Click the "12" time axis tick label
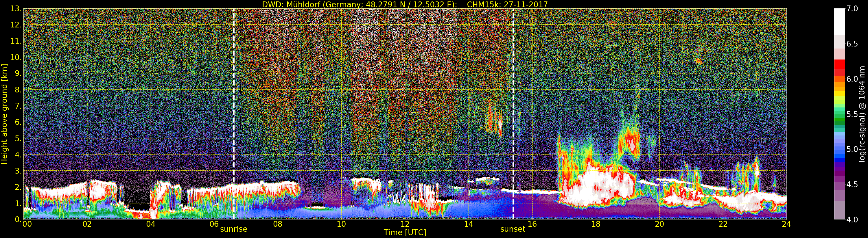868x238 pixels. pos(405,224)
